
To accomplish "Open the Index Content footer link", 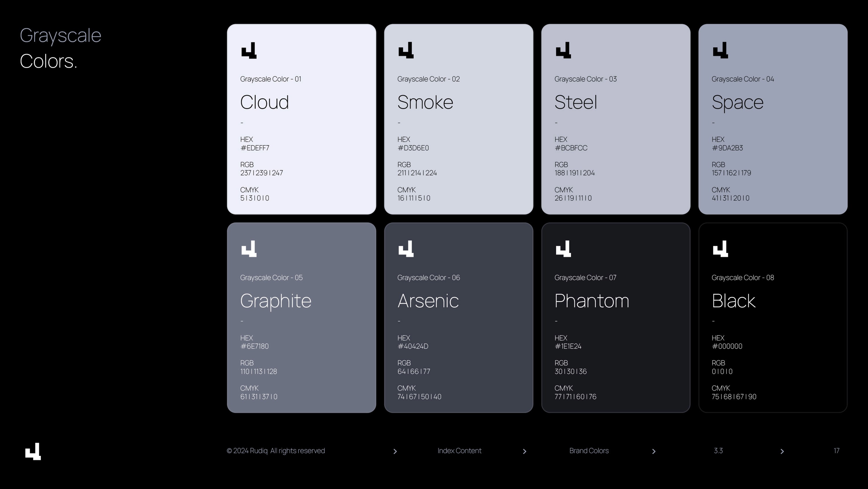I will pos(459,450).
